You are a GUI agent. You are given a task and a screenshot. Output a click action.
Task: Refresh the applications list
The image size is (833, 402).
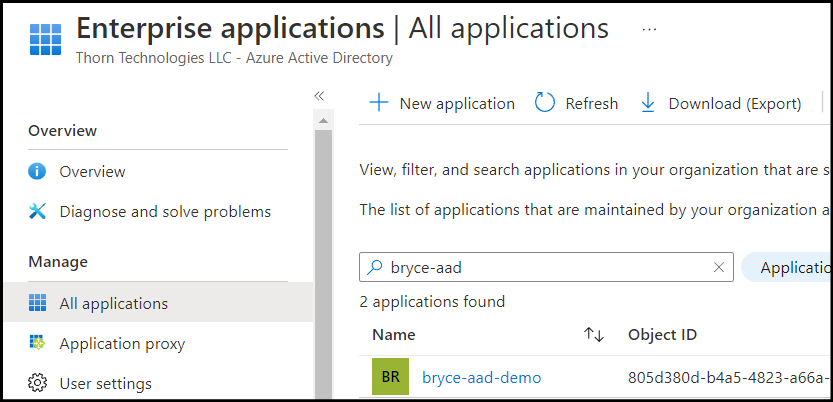click(x=591, y=103)
